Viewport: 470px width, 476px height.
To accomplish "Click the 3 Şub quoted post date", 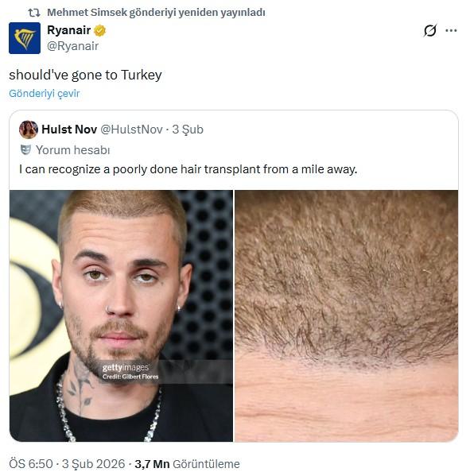I will click(x=188, y=130).
